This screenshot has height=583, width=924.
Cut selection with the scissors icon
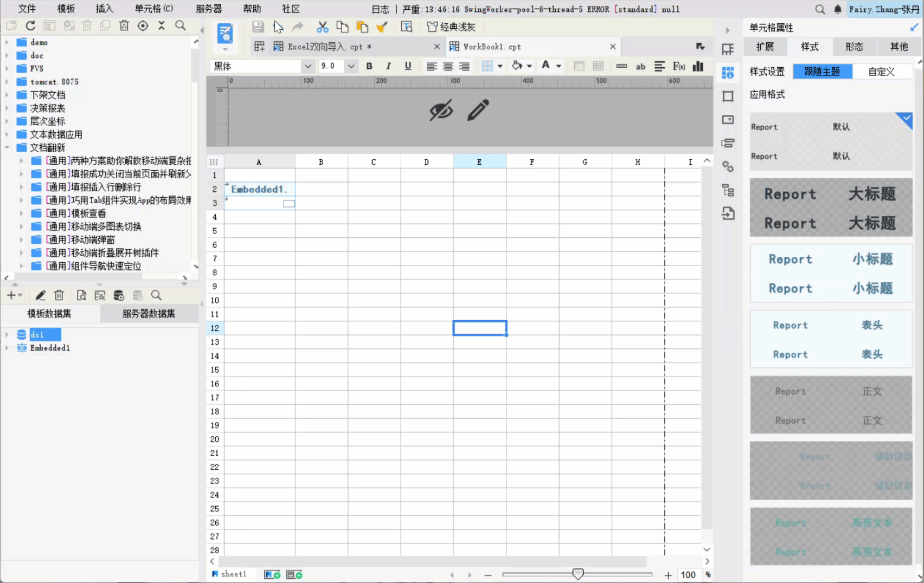pos(323,27)
